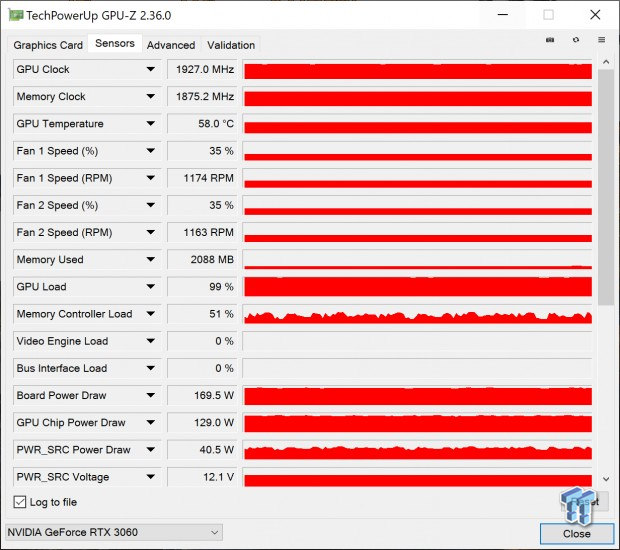620x550 pixels.
Task: Open the Memory Controller Load dropdown
Action: point(151,314)
